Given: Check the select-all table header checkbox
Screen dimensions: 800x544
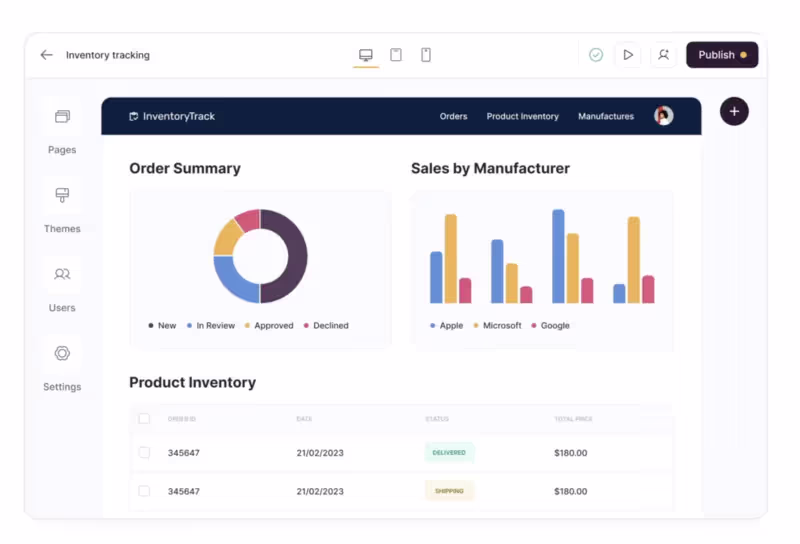Looking at the screenshot, I should (144, 418).
